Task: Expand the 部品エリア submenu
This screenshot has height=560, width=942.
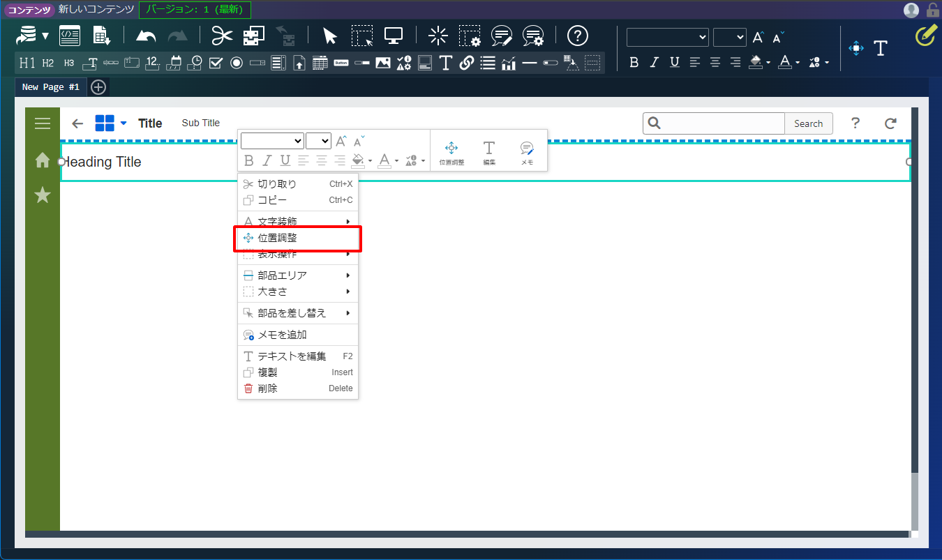Action: coord(298,275)
